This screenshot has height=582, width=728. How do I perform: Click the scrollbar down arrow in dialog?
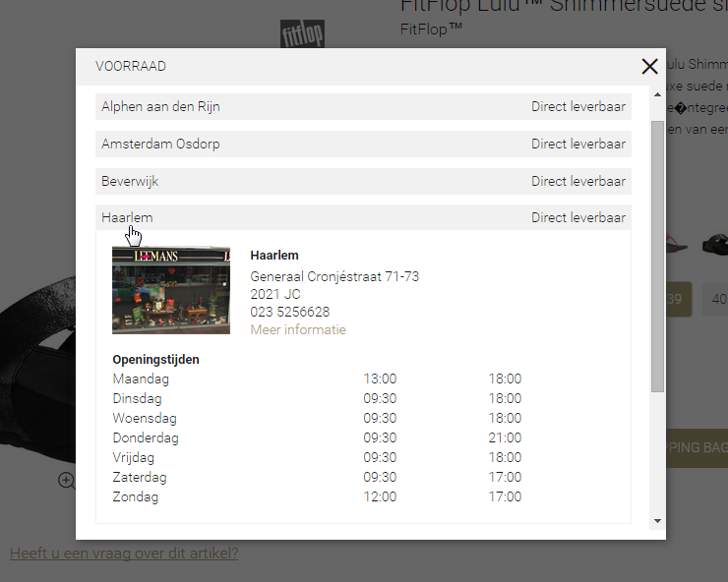click(657, 521)
